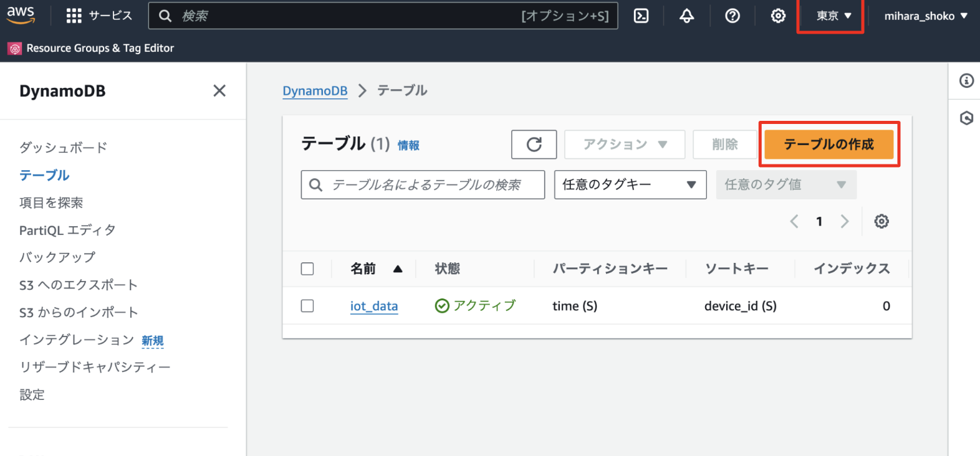The width and height of the screenshot is (980, 456).
Task: Open the Tokyo region selector
Action: point(834,16)
